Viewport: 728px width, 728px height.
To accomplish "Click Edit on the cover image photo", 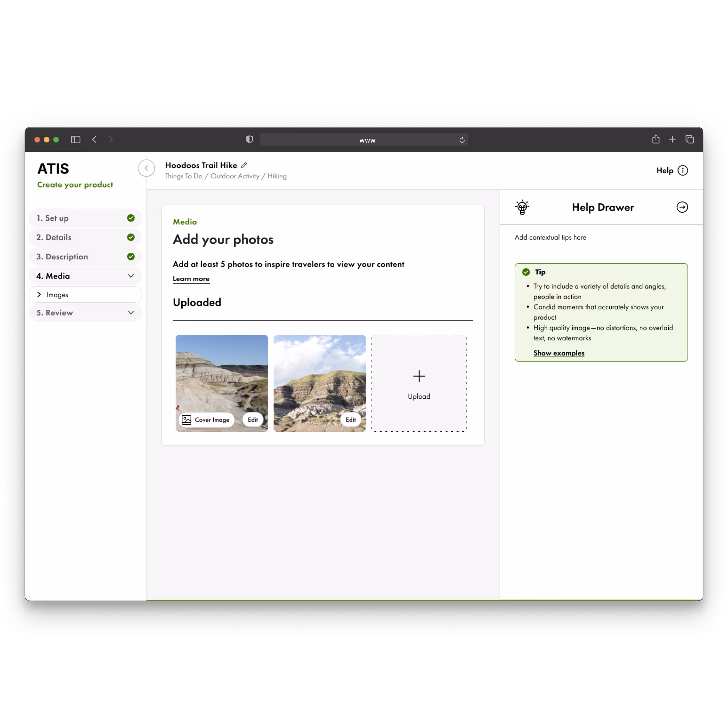I will click(252, 420).
